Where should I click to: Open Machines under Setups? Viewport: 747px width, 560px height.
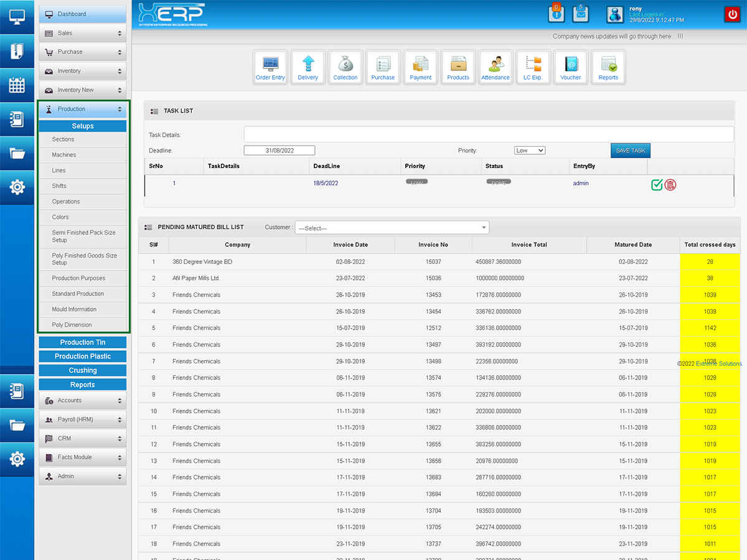click(x=64, y=155)
